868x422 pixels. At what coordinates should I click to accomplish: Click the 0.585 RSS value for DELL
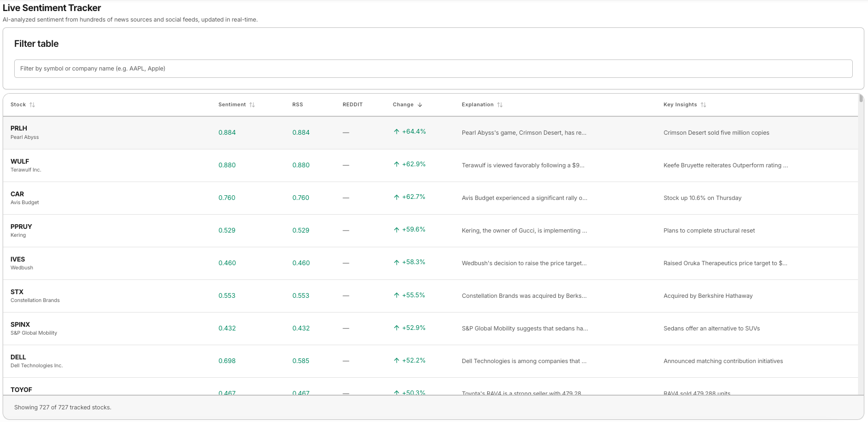(301, 361)
